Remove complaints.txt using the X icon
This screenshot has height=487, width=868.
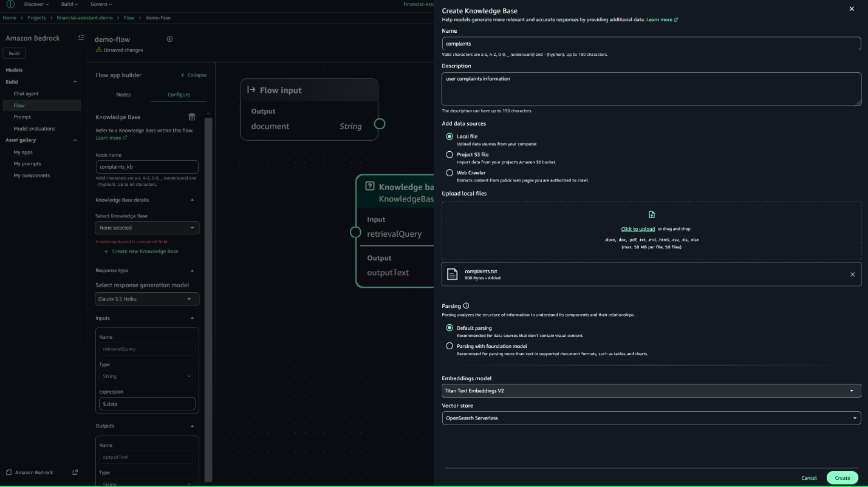pos(852,274)
